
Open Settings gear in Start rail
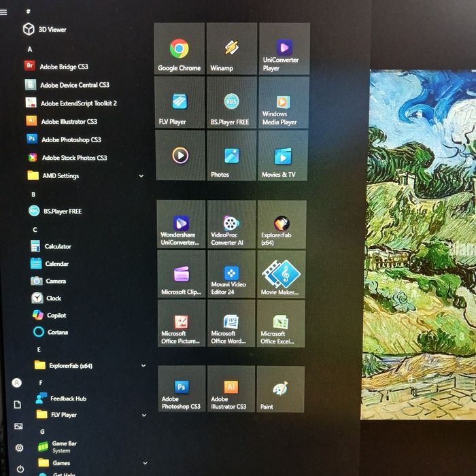(20, 447)
